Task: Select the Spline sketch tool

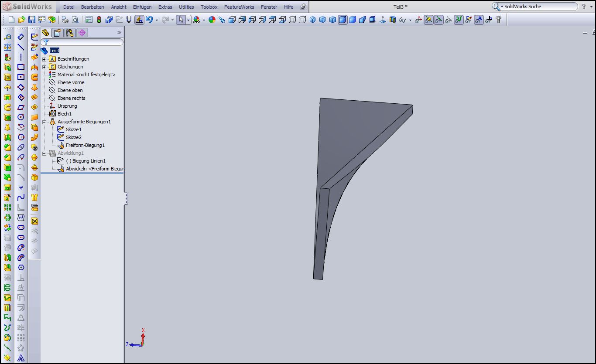Action: point(21,197)
